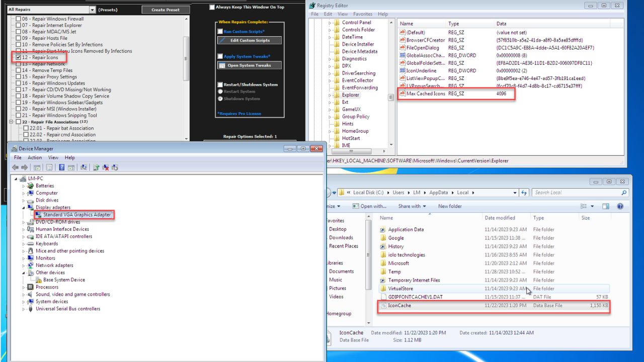Collapse the Display adapters node
Viewport: 644px width, 362px height.
tap(24, 207)
